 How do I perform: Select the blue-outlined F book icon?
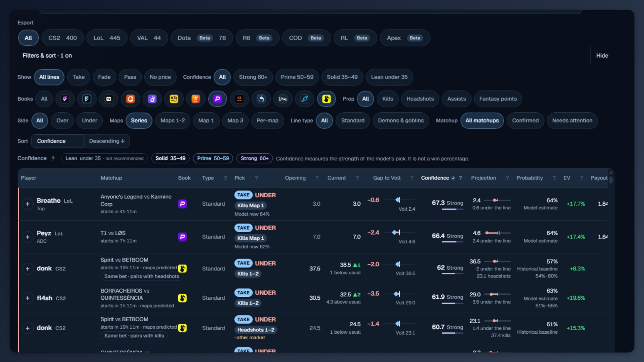pyautogui.click(x=87, y=99)
